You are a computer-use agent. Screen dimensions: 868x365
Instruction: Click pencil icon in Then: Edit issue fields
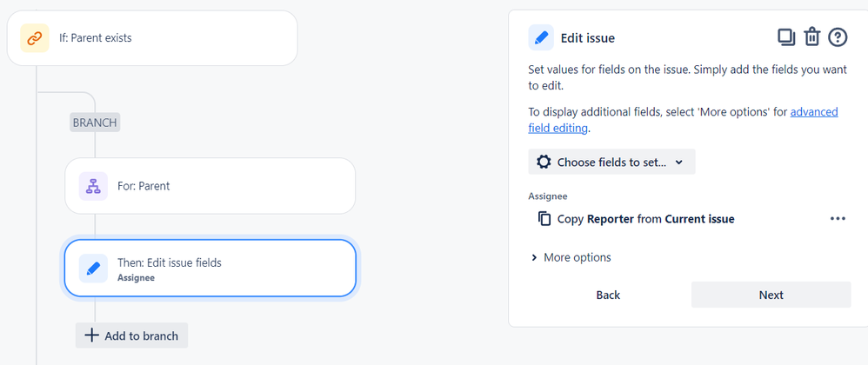coord(93,269)
